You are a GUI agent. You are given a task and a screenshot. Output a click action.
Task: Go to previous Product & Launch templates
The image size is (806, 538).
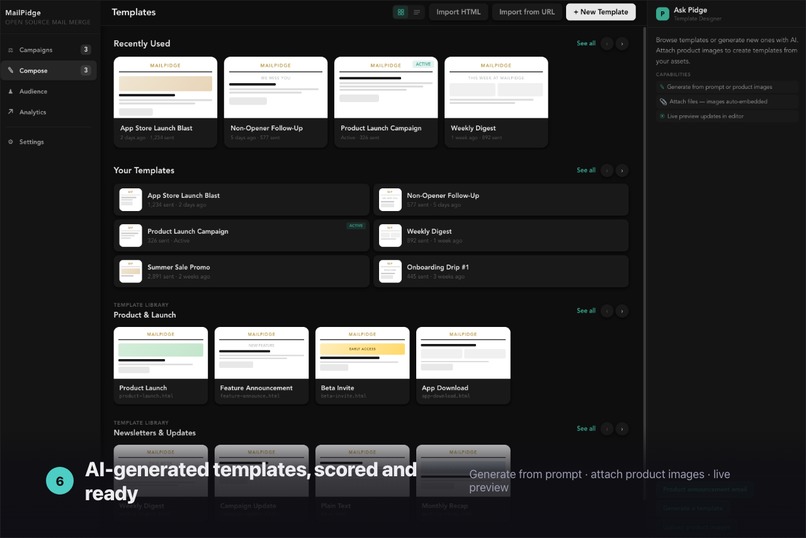tap(607, 311)
